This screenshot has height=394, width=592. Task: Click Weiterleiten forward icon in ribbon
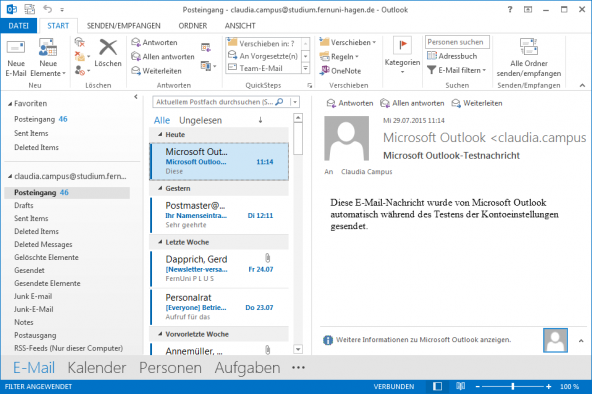[136, 71]
